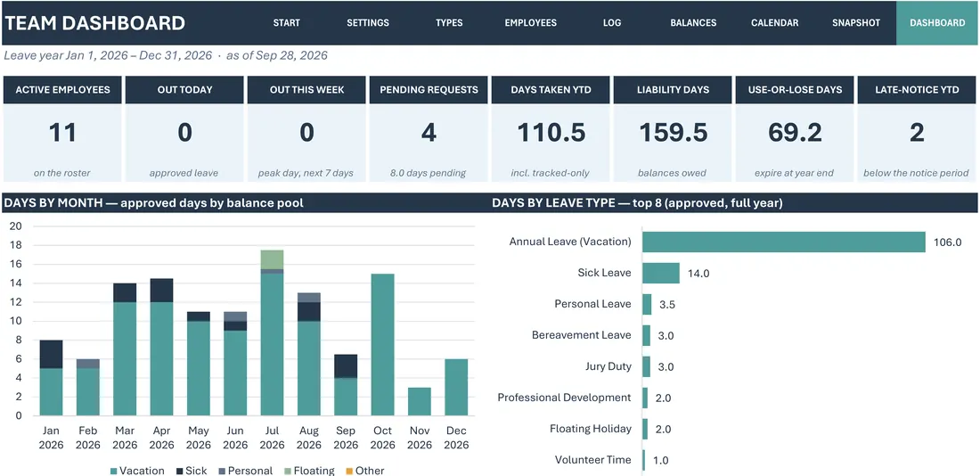The height and width of the screenshot is (476, 980).
Task: Select the Jul 2026 stacked bar
Action: [272, 332]
